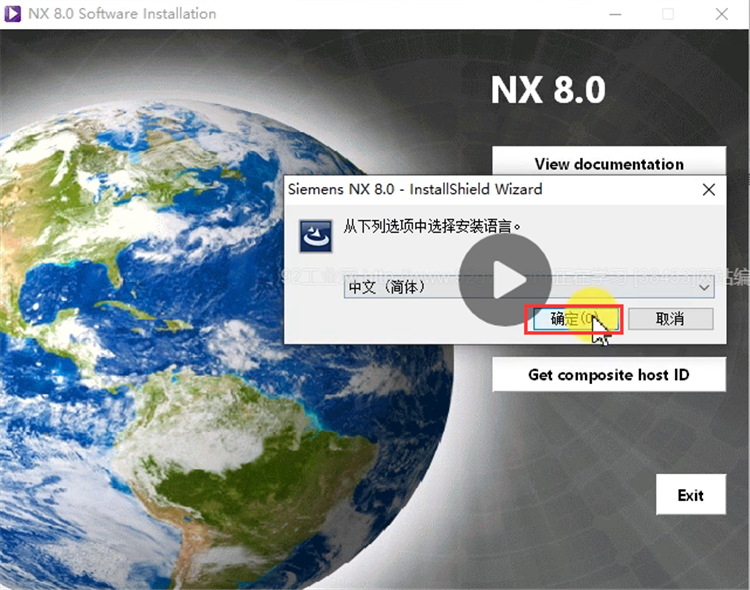Close the InstallShield Wizard dialog

(x=709, y=189)
